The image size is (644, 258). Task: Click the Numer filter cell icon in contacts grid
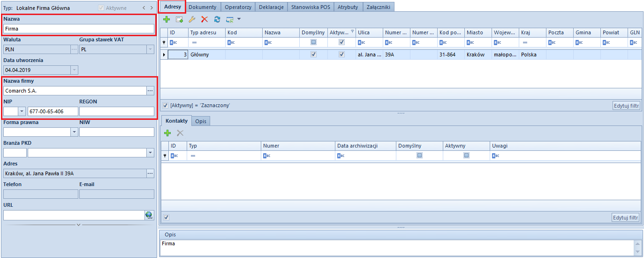point(266,156)
